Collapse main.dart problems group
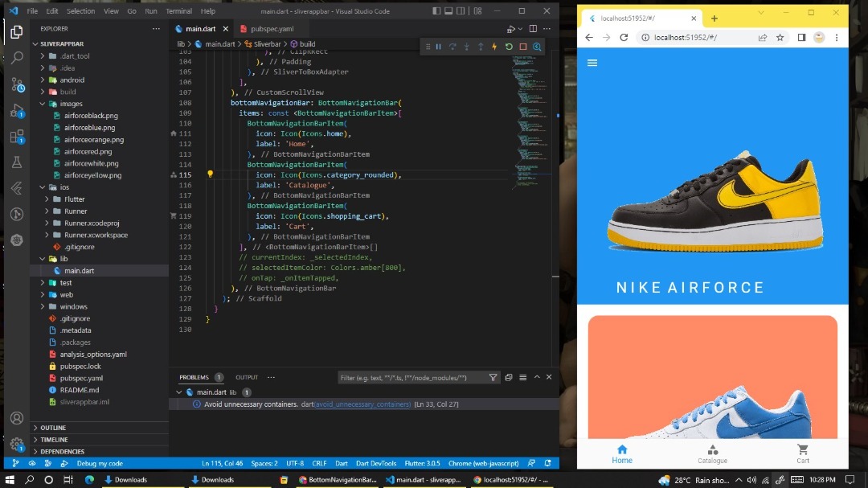This screenshot has width=868, height=488. coord(178,392)
